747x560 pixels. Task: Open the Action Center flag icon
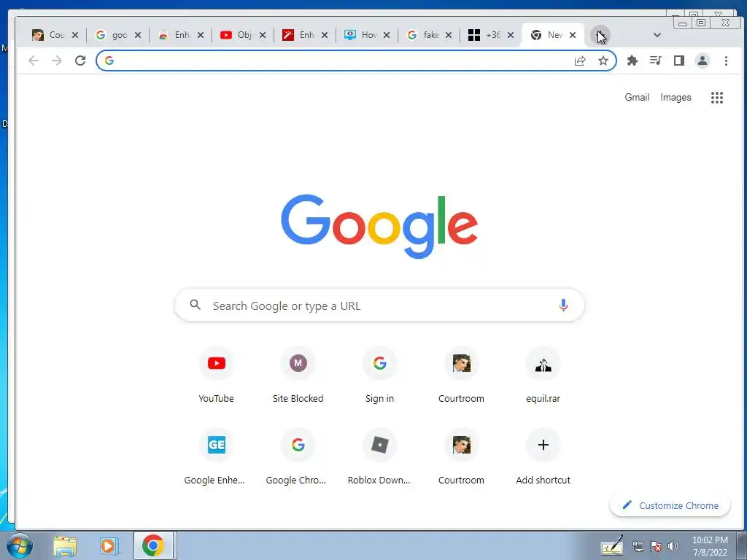(656, 546)
